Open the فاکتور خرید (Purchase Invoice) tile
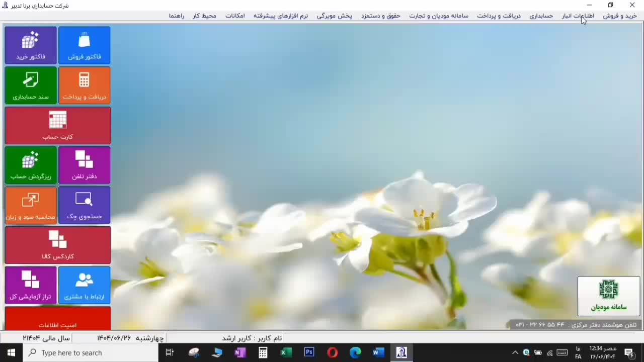Screen dimensions: 644x362 tap(31, 45)
